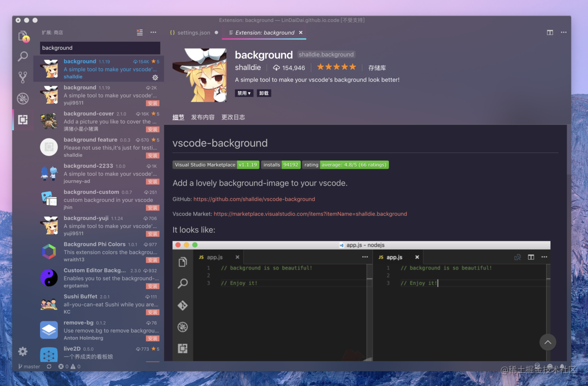Viewport: 588px width, 386px height.
Task: Select the Custom Editor Background extension entry
Action: (99, 278)
